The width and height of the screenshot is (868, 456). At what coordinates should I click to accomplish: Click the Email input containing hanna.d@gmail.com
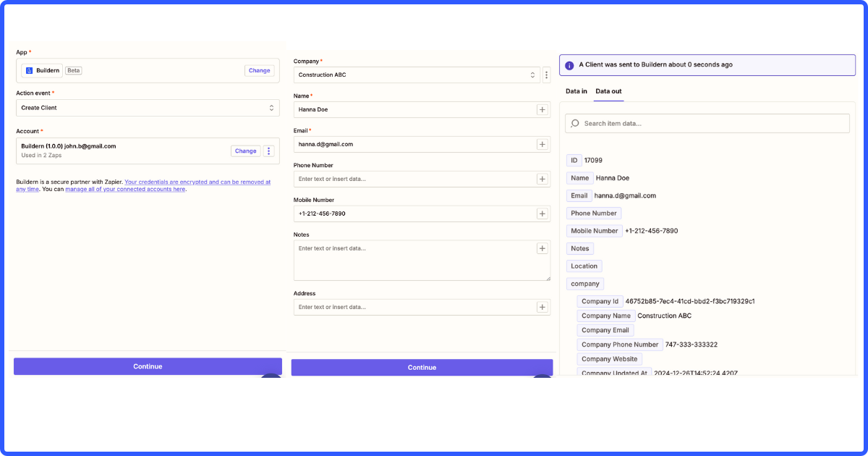coord(422,144)
